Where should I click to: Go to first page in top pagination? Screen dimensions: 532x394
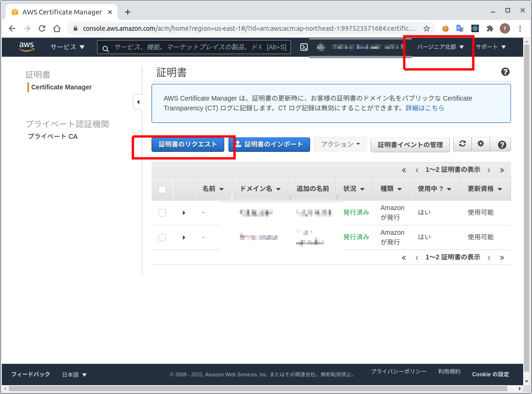[404, 170]
